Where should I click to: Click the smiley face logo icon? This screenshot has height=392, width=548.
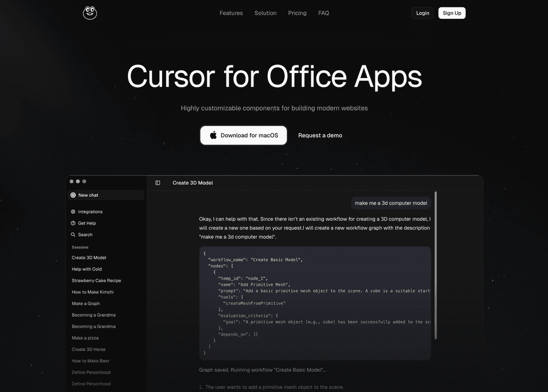pyautogui.click(x=90, y=13)
